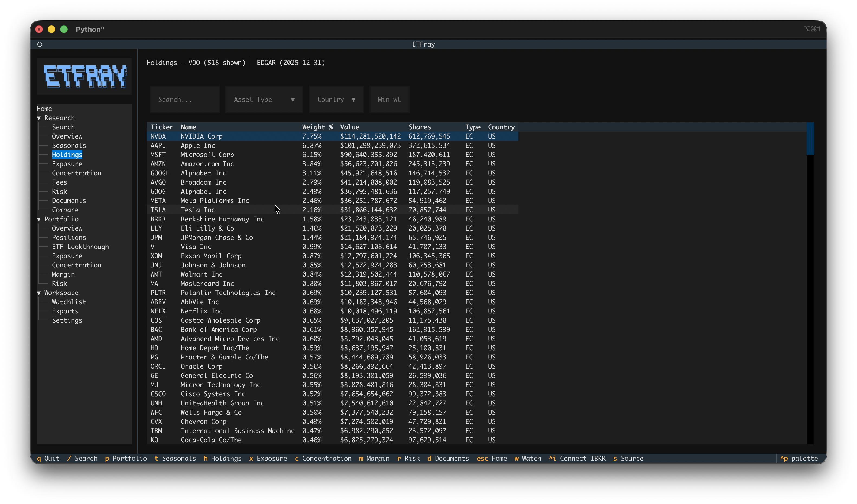Click p Portfolio in the footer
The width and height of the screenshot is (857, 504).
(126, 459)
